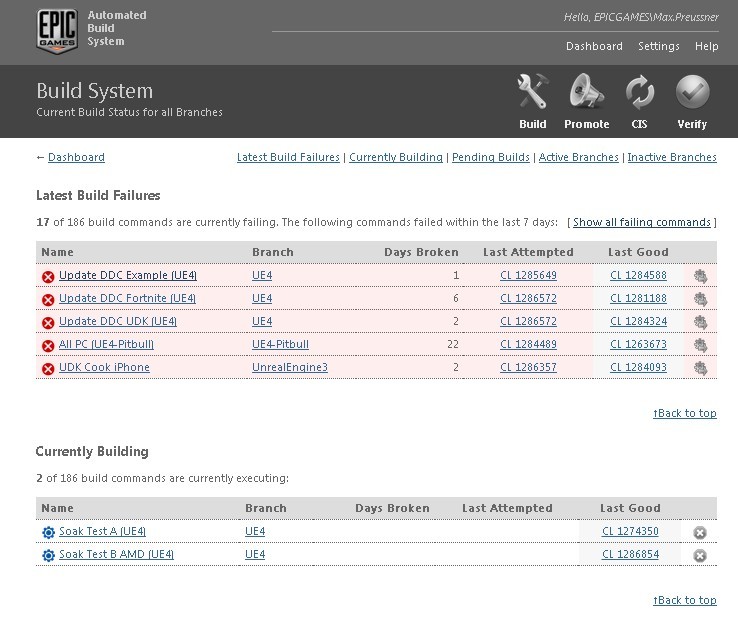Click gear action icon in Update DDC Example row

tap(700, 276)
